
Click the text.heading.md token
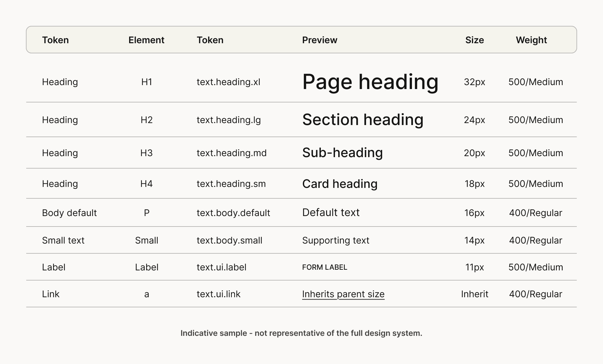(232, 153)
